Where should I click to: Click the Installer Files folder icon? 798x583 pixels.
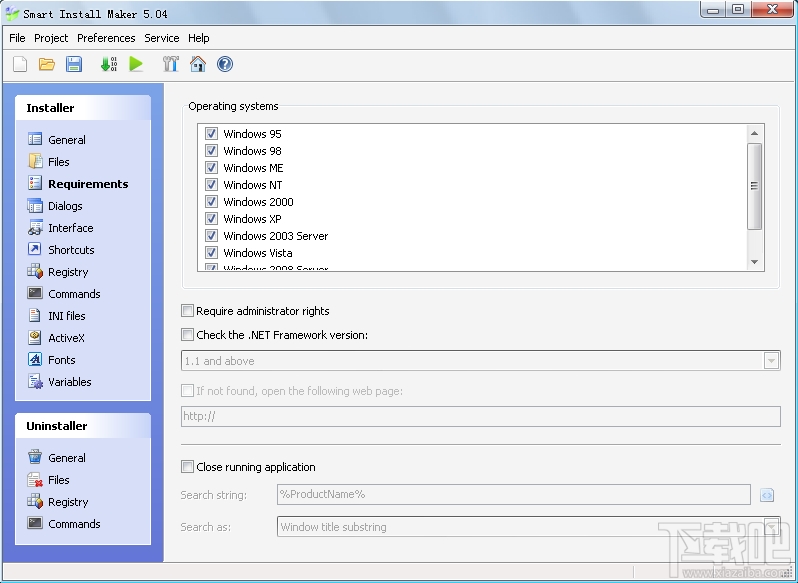[35, 161]
